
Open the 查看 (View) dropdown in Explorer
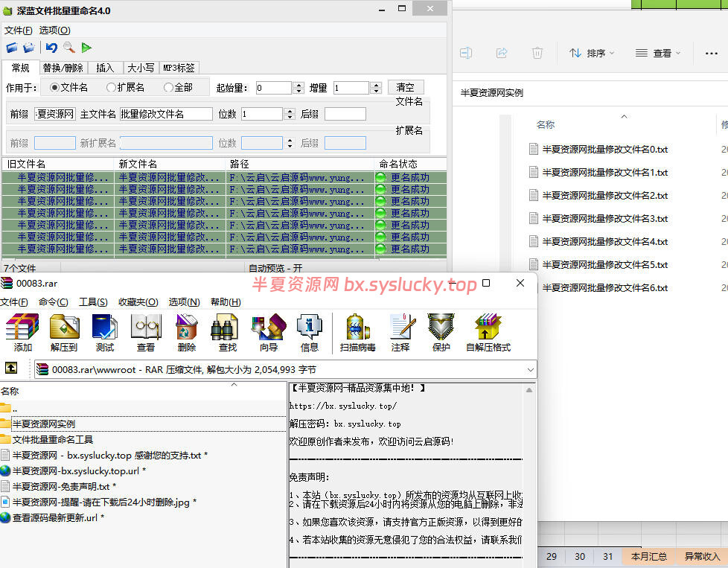(658, 53)
